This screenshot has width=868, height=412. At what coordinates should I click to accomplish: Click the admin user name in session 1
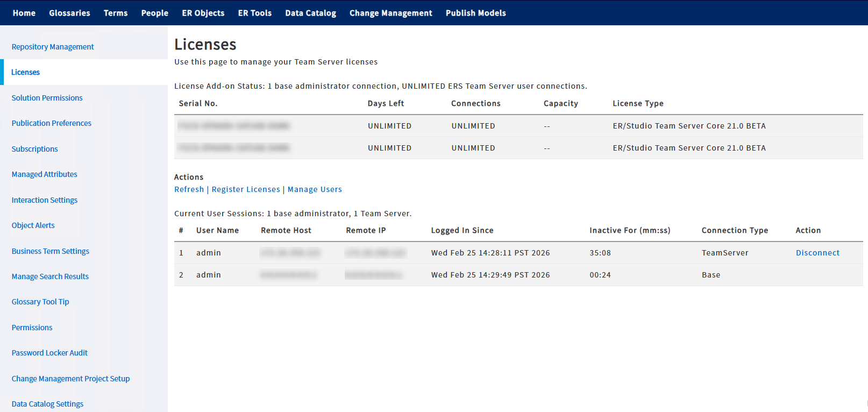point(209,253)
